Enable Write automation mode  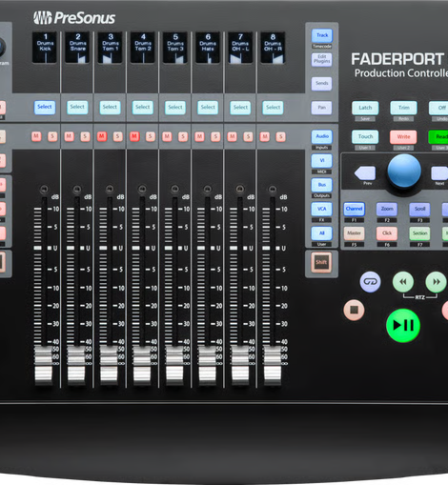coord(403,137)
